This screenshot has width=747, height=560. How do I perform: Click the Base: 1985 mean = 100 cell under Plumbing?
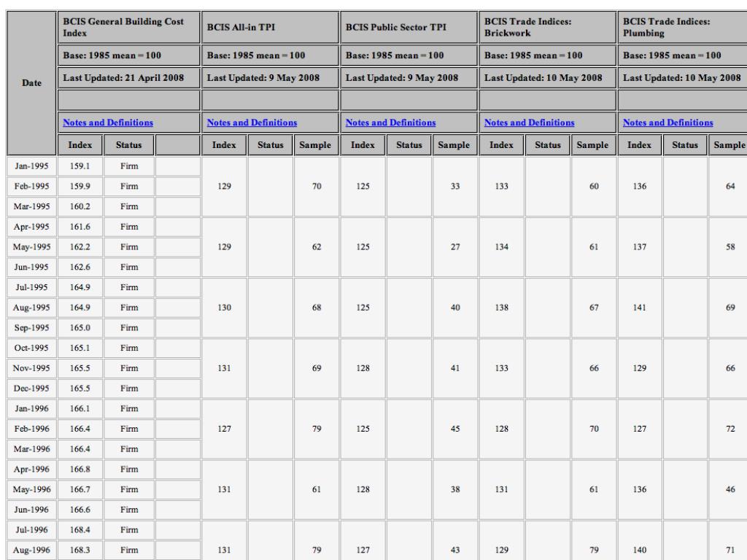[x=682, y=55]
